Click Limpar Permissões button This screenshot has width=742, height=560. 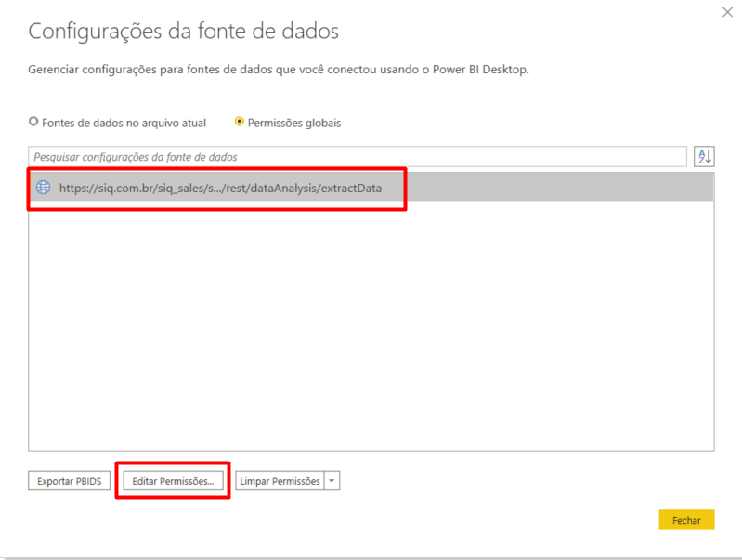coord(280,481)
